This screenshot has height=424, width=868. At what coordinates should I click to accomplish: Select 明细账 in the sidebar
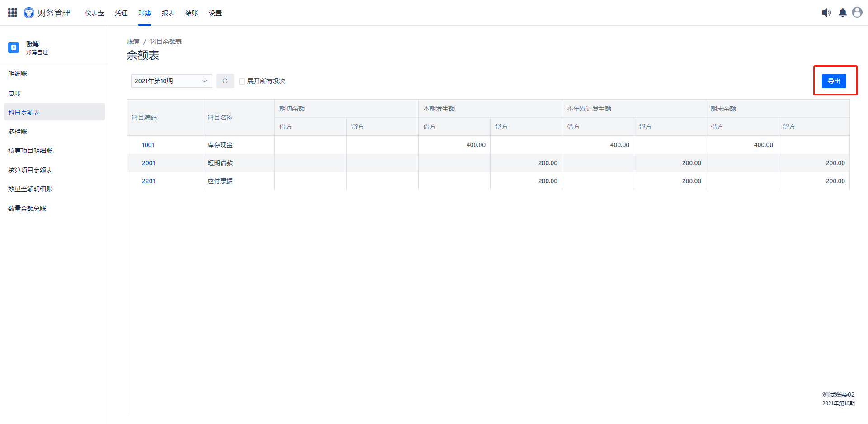18,74
